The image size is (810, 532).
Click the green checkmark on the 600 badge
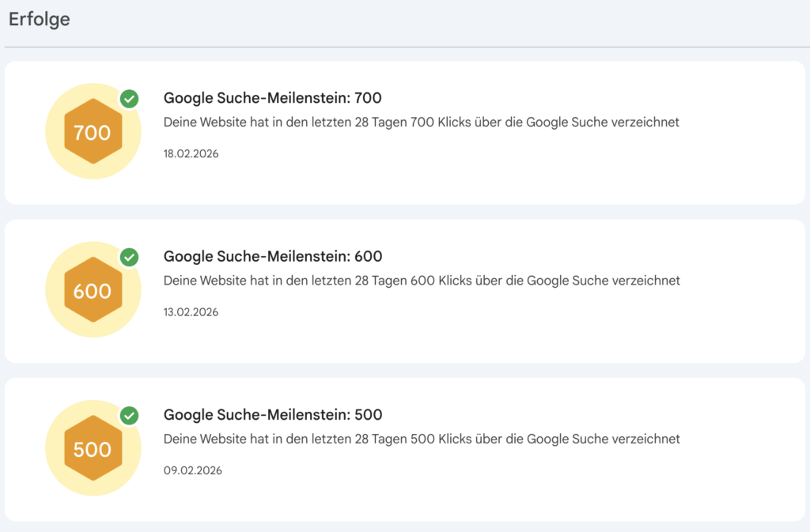[128, 258]
